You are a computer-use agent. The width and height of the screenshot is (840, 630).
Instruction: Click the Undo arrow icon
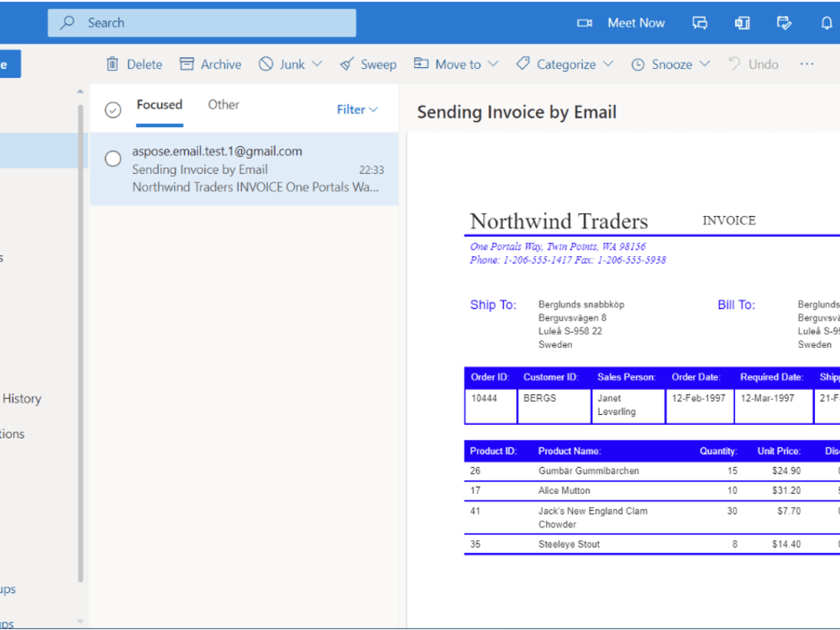coord(734,64)
